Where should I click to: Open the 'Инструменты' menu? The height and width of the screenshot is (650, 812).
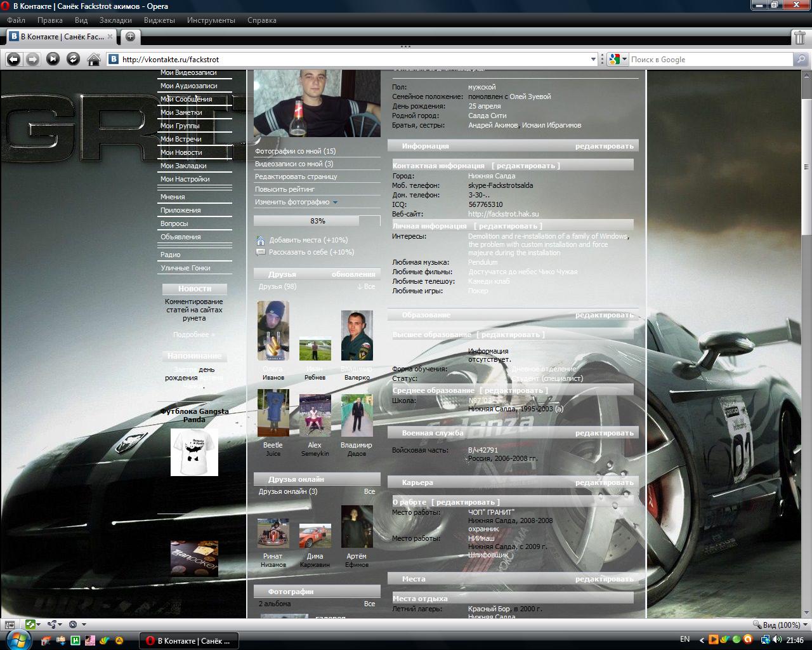point(211,20)
